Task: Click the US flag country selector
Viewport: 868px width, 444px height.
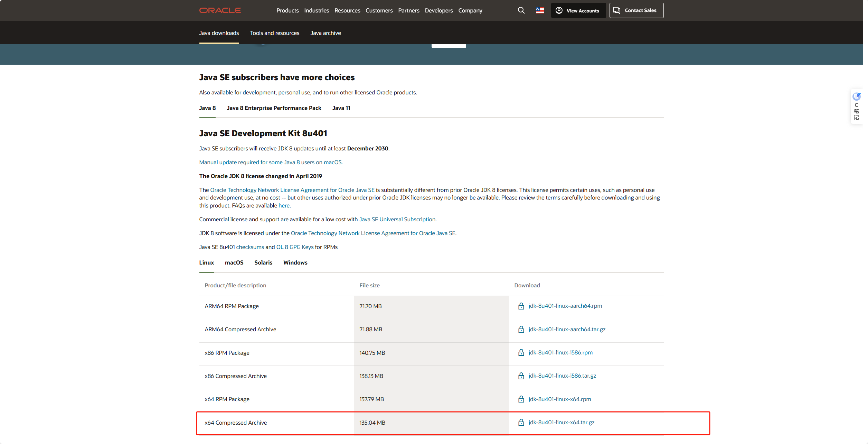Action: [x=540, y=10]
